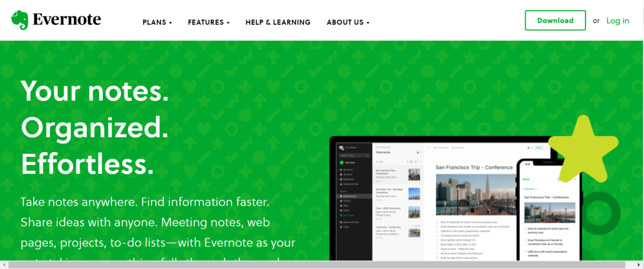The width and height of the screenshot is (644, 269).
Task: Check 'Email Penelope and Xander' on phone mockup
Action: click(525, 240)
